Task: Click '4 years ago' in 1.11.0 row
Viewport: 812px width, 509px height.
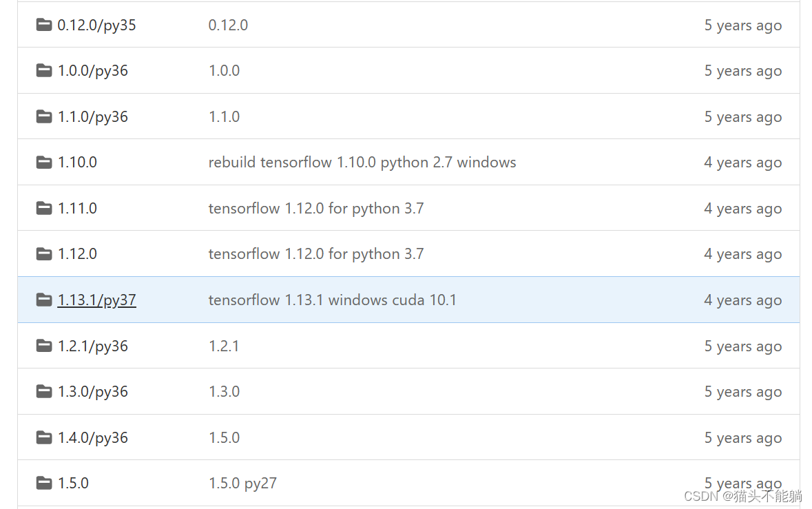Action: point(742,209)
